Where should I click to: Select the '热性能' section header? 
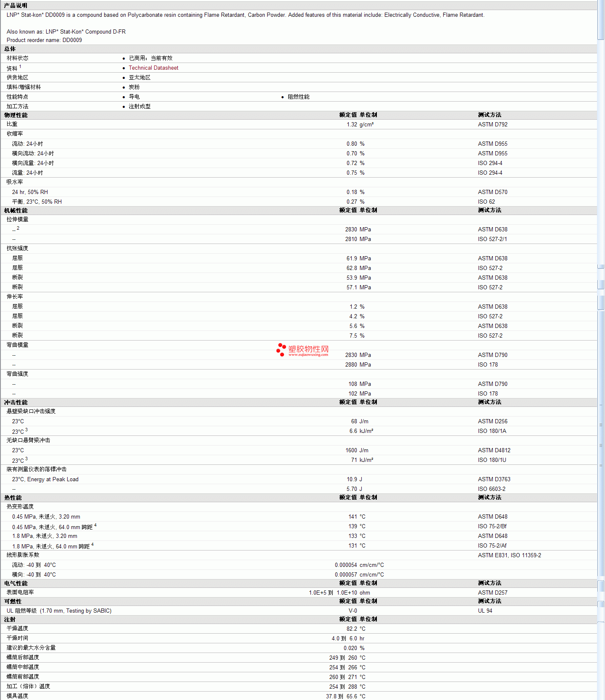[13, 498]
